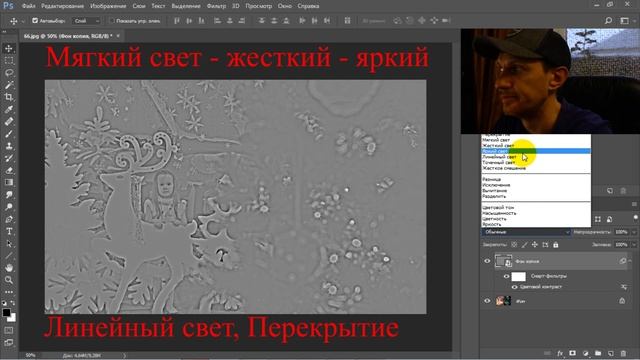Enable Показать упр. элем. checkbox
Viewport: 640px width, 360px height.
(x=111, y=20)
